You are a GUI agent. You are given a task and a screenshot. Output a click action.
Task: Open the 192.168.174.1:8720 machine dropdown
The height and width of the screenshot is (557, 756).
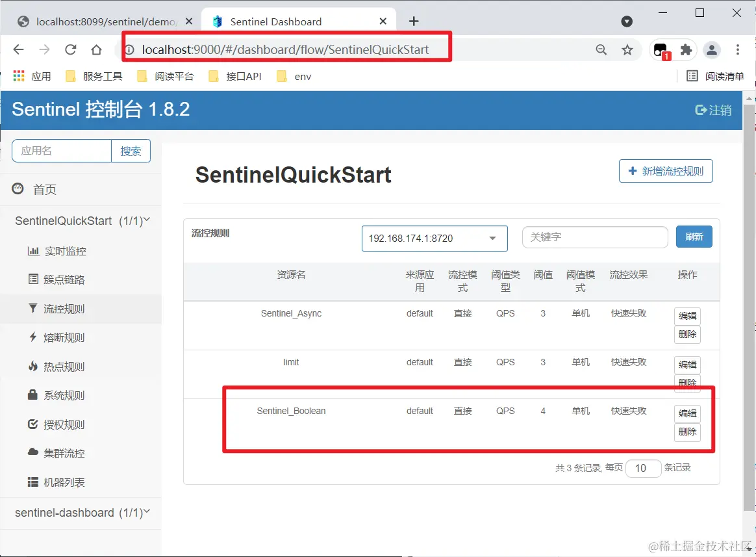tap(435, 239)
